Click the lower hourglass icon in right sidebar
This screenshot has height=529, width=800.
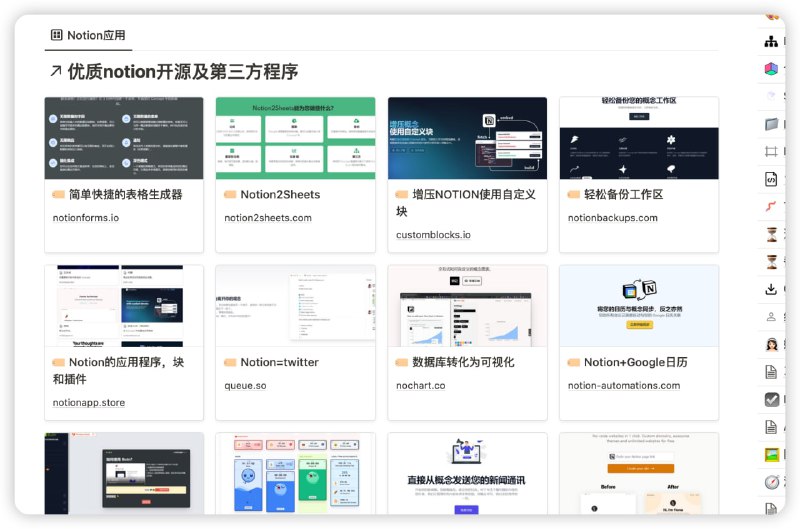771,262
